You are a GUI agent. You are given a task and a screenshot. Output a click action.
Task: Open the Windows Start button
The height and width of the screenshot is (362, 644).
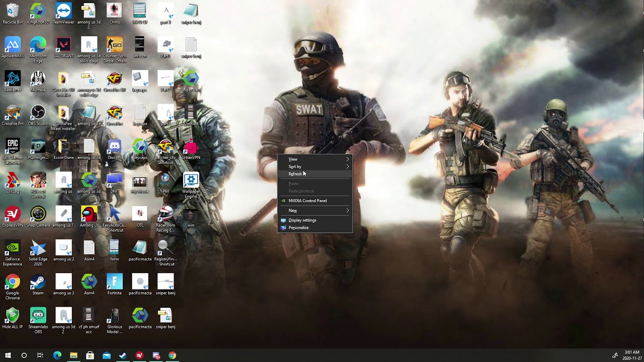[x=8, y=355]
